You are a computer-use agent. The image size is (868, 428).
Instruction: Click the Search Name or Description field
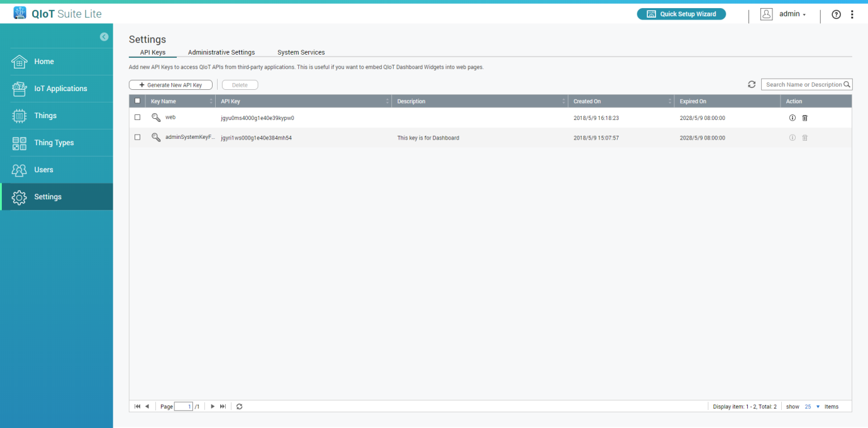(802, 84)
